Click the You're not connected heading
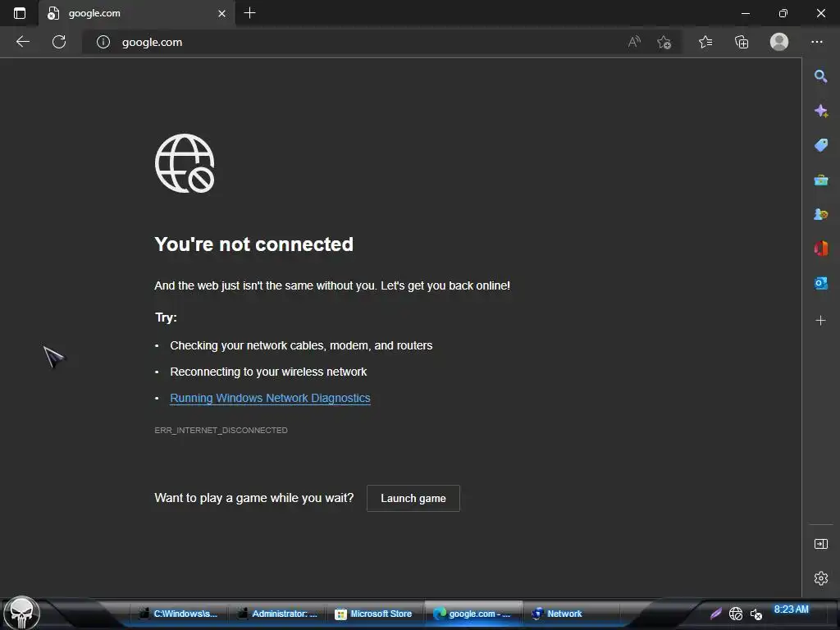The image size is (840, 630). [254, 244]
